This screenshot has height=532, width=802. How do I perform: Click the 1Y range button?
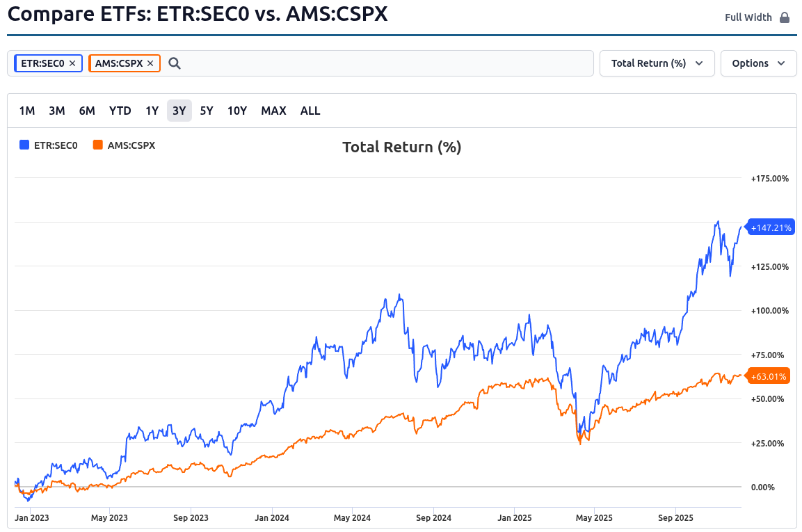coord(152,110)
